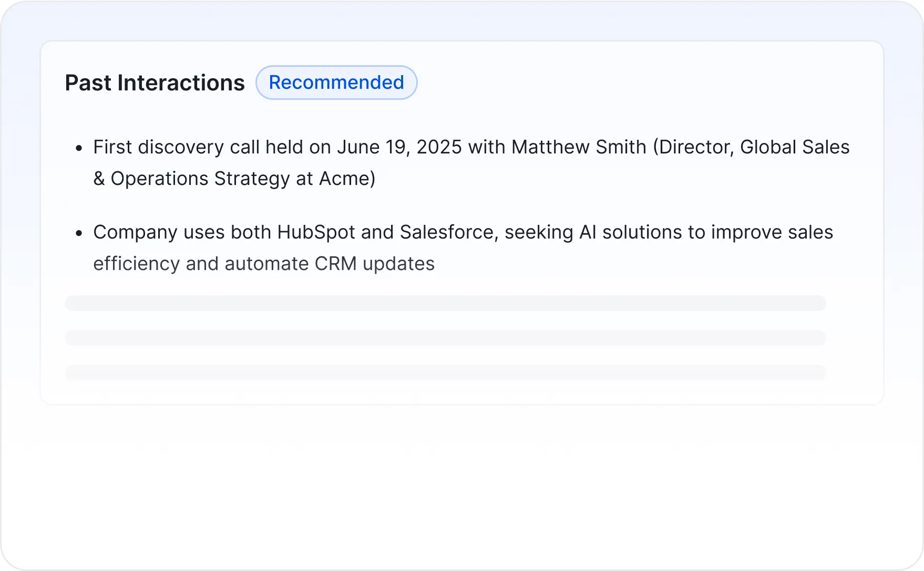Click the Recommended badge

[336, 82]
